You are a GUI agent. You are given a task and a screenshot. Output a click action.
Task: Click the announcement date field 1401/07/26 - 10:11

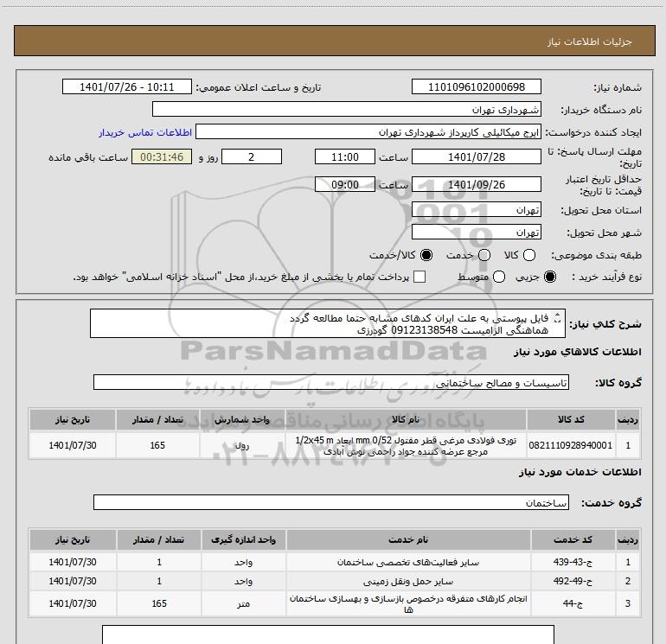click(x=127, y=86)
